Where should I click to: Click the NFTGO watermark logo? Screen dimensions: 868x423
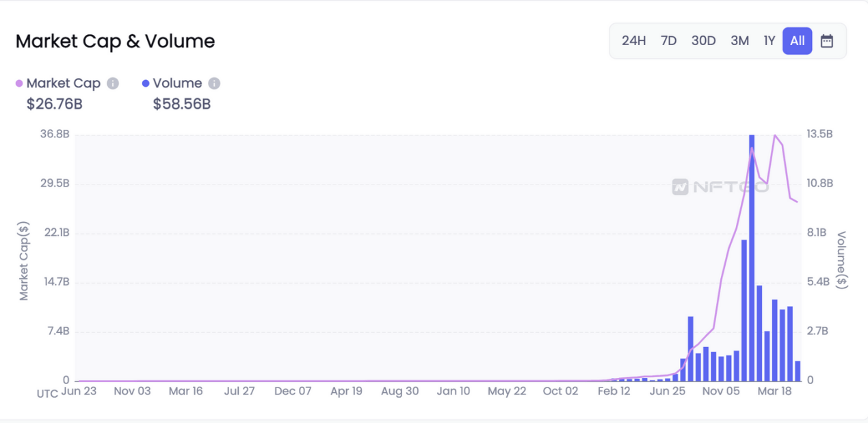[x=720, y=187]
